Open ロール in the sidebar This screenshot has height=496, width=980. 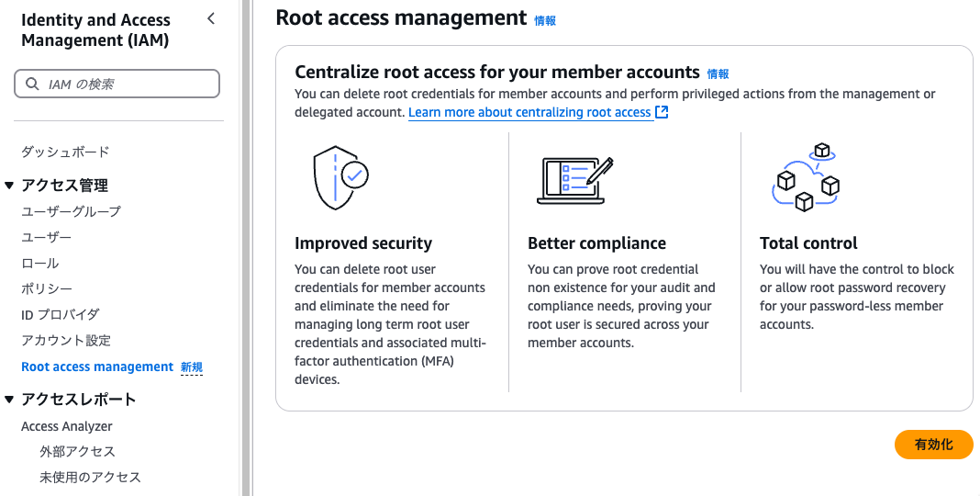(40, 264)
